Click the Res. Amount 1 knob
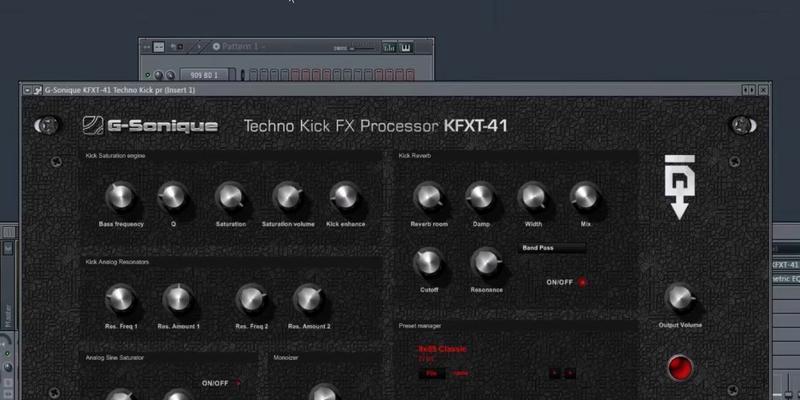The width and height of the screenshot is (800, 400). point(178,299)
